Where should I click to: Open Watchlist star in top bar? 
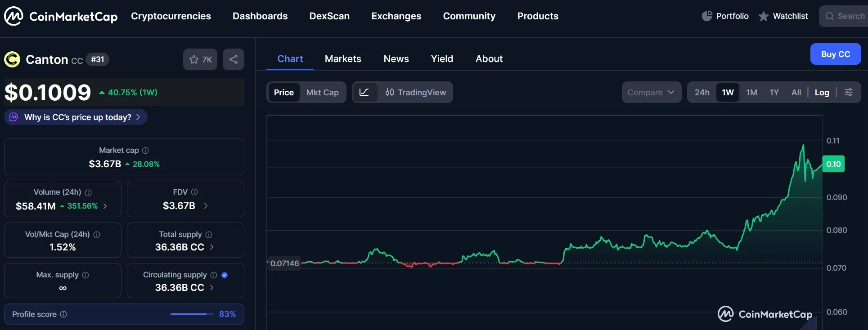783,16
